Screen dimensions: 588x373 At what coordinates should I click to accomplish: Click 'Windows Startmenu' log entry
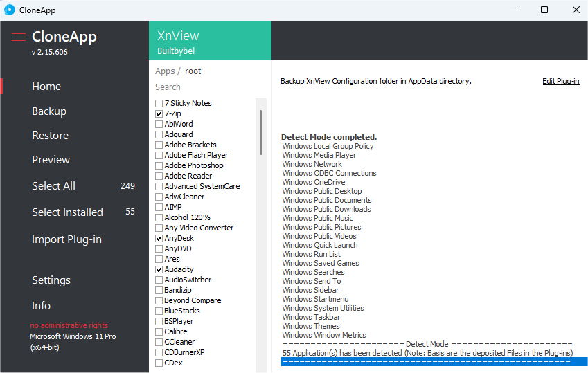[x=315, y=299]
